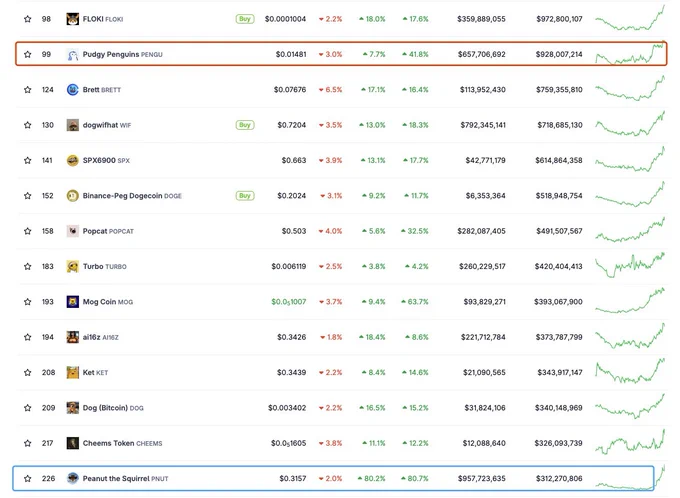View Cheems Token sparkline chart

(x=630, y=442)
